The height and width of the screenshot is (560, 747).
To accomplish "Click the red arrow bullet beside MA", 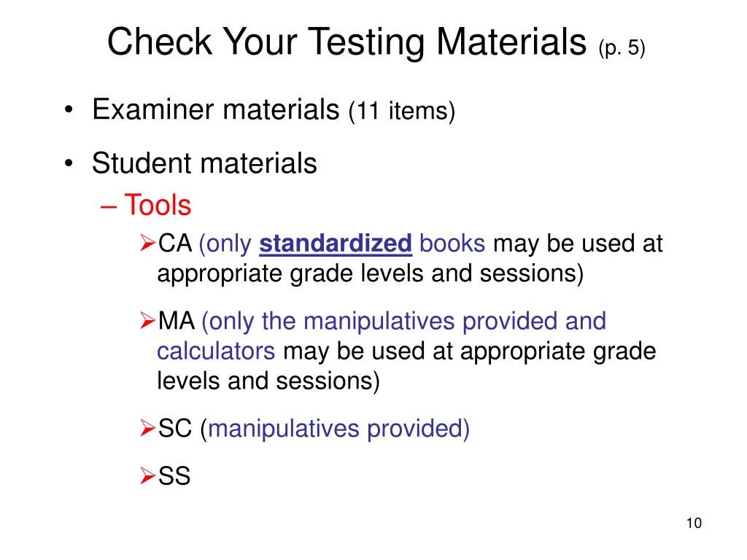I will (x=147, y=321).
